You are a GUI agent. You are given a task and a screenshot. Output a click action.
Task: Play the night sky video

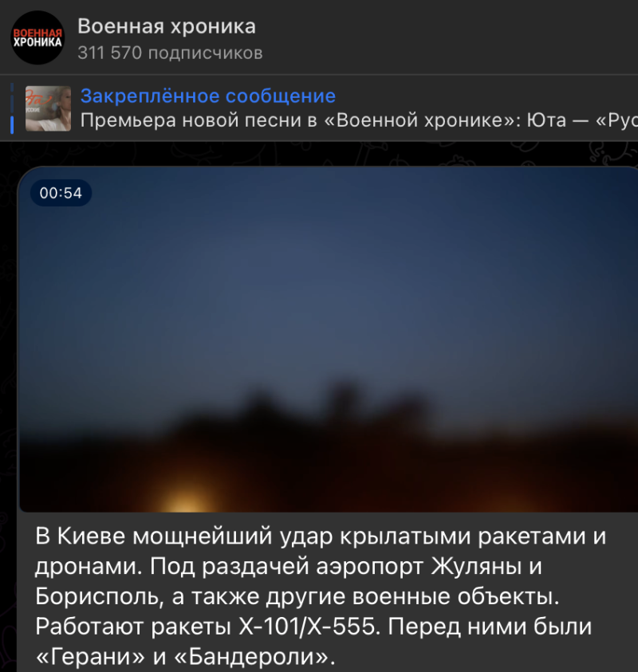tap(328, 340)
